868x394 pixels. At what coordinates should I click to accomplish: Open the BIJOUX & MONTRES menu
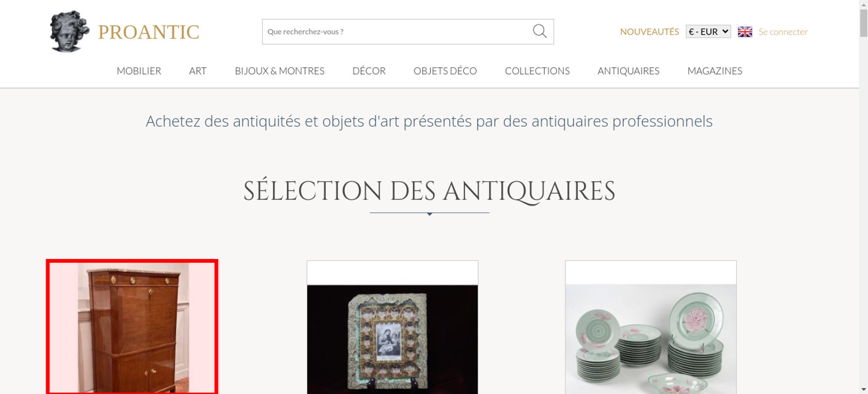point(279,71)
